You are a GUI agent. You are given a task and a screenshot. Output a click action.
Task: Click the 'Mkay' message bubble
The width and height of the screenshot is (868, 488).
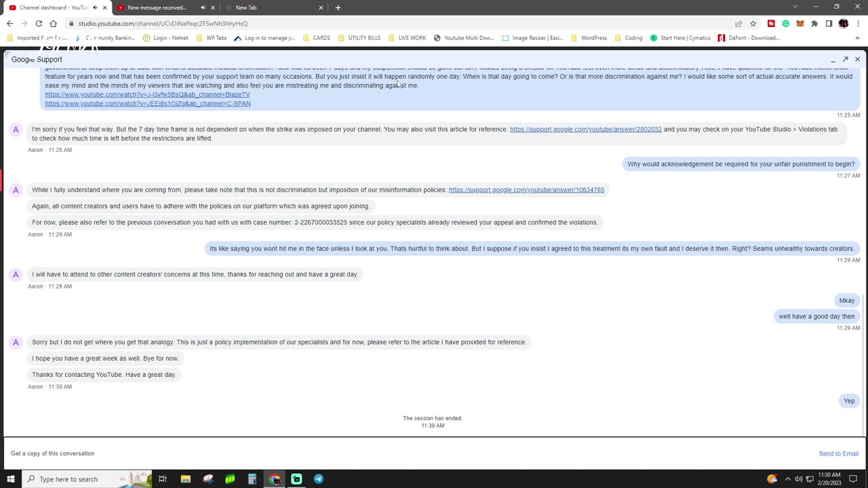coord(847,301)
